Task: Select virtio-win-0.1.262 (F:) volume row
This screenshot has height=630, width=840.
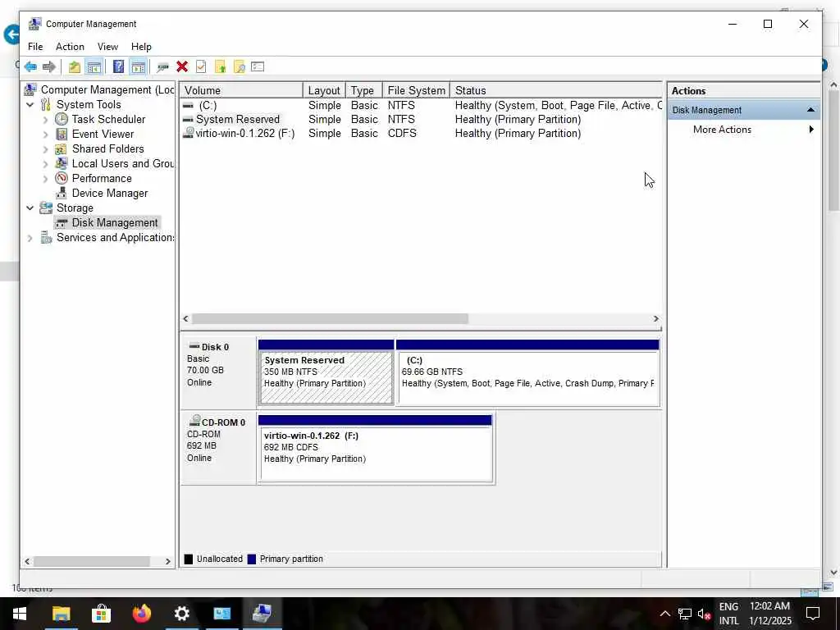Action: (x=421, y=134)
